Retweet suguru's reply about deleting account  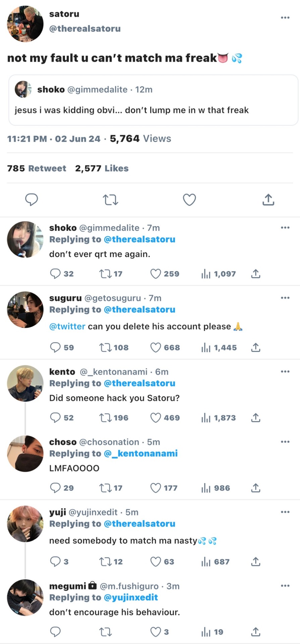pos(105,347)
